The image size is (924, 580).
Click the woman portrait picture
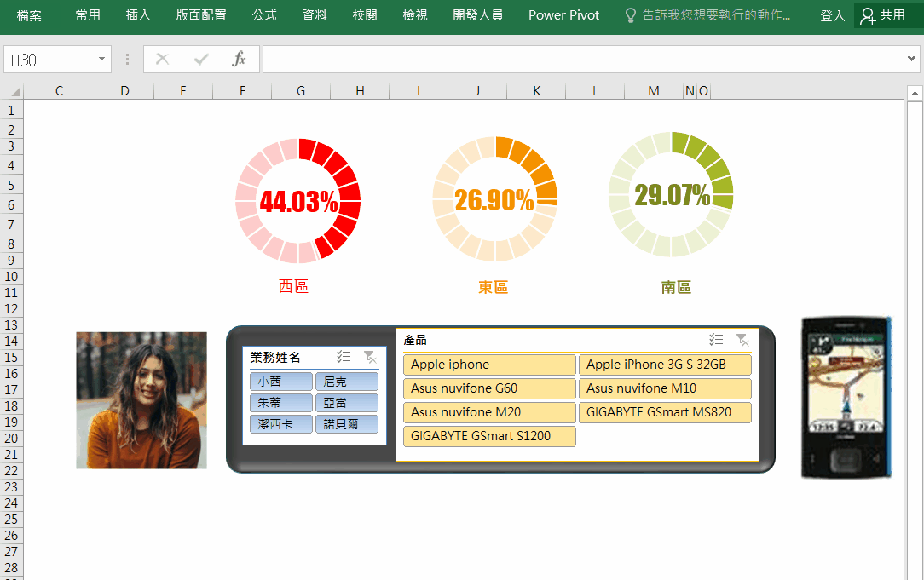(141, 400)
